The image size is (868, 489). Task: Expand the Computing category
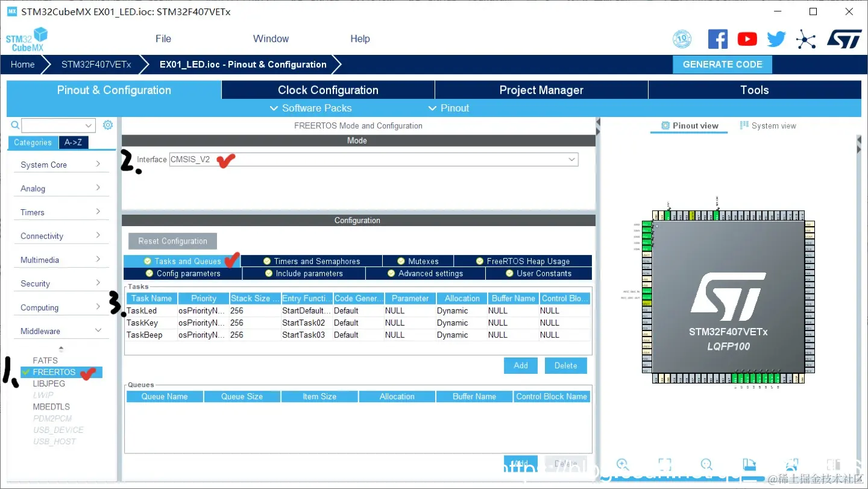click(61, 308)
